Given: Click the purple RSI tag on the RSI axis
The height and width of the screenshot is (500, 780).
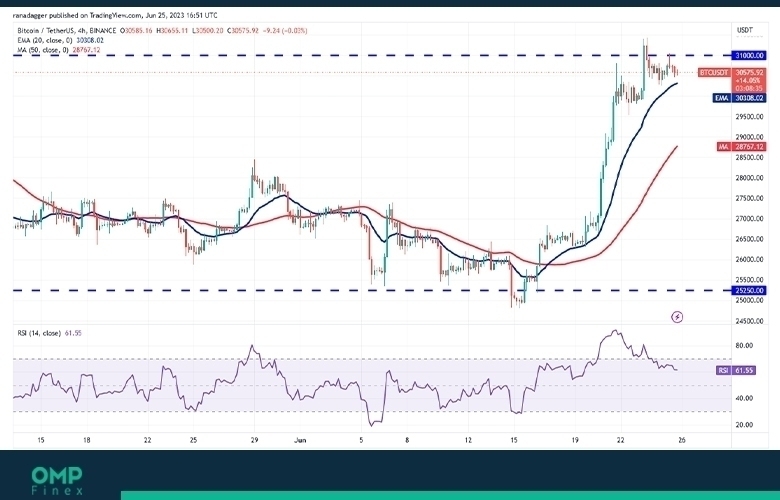Looking at the screenshot, I should click(723, 370).
